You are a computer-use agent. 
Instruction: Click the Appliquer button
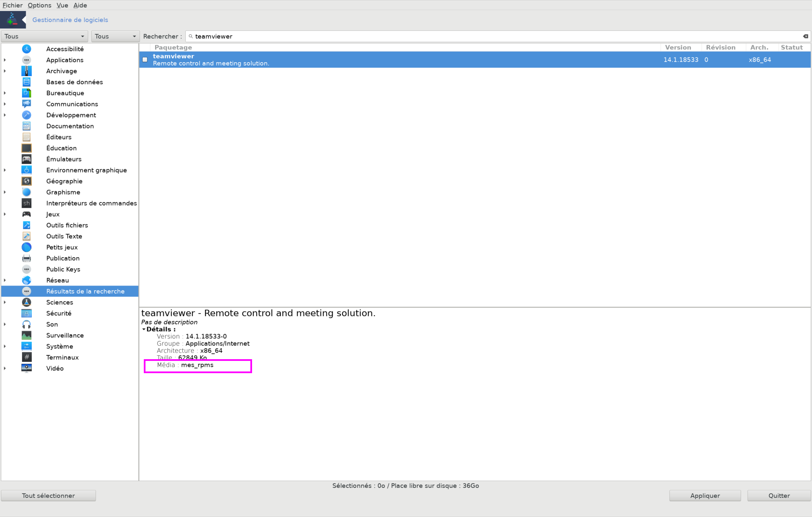705,495
